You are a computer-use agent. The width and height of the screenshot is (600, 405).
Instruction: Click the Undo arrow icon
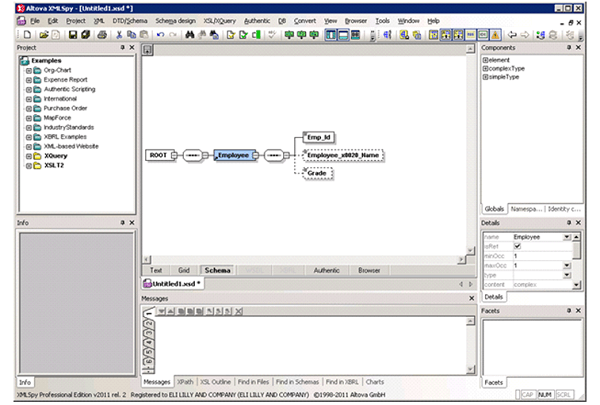point(160,35)
